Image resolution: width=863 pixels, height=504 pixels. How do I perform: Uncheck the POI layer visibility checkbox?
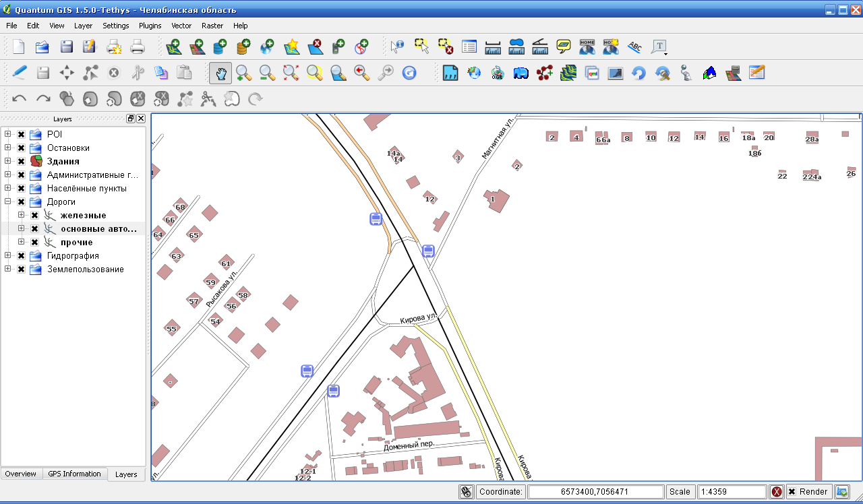[21, 135]
